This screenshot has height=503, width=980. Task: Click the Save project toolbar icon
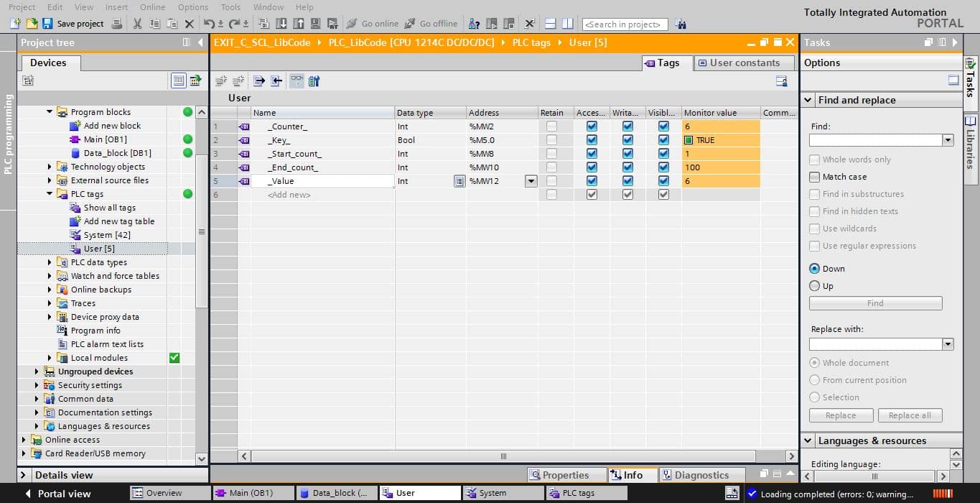[48, 24]
